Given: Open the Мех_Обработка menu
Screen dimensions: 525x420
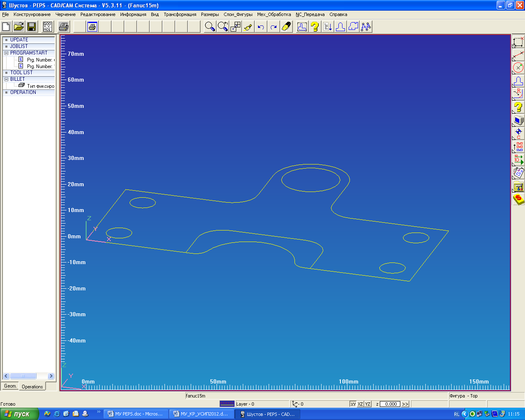Looking at the screenshot, I should click(x=274, y=14).
